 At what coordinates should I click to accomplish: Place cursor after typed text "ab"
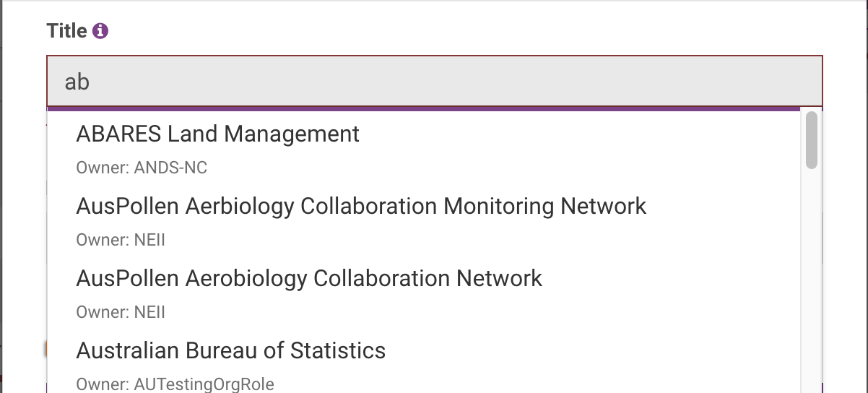pos(91,82)
